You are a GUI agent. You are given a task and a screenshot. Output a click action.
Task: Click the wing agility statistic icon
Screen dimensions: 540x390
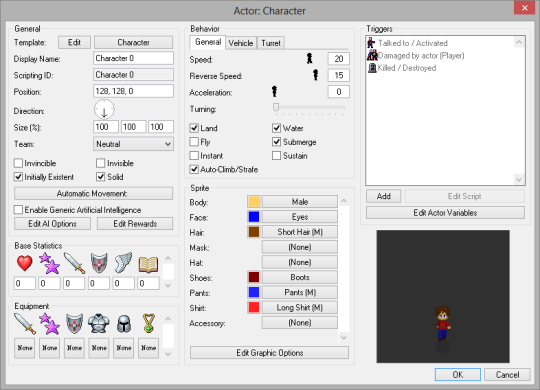pos(124,263)
